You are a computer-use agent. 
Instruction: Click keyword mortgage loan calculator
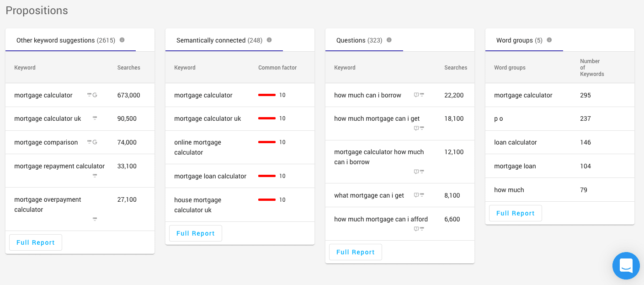[210, 176]
